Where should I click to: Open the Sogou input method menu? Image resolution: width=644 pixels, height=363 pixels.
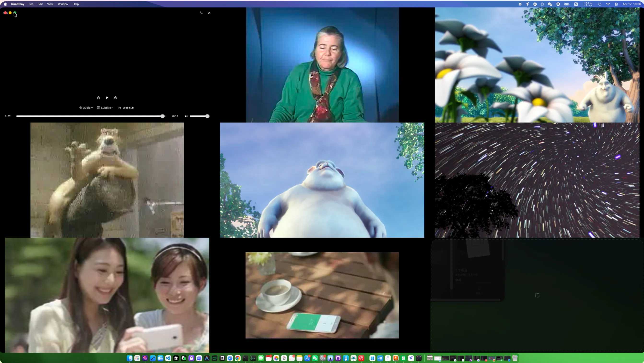pyautogui.click(x=576, y=4)
